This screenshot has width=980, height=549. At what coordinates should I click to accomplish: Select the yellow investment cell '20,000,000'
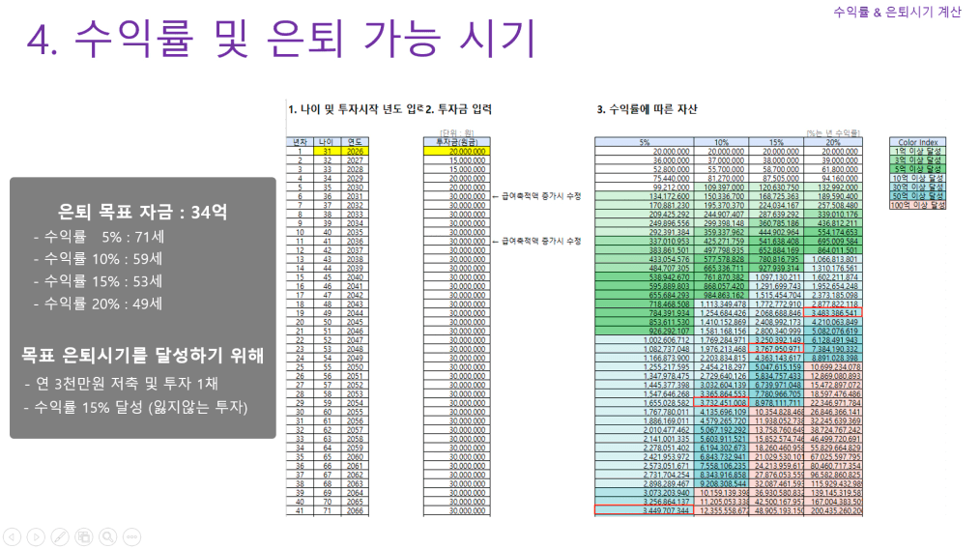click(x=457, y=152)
